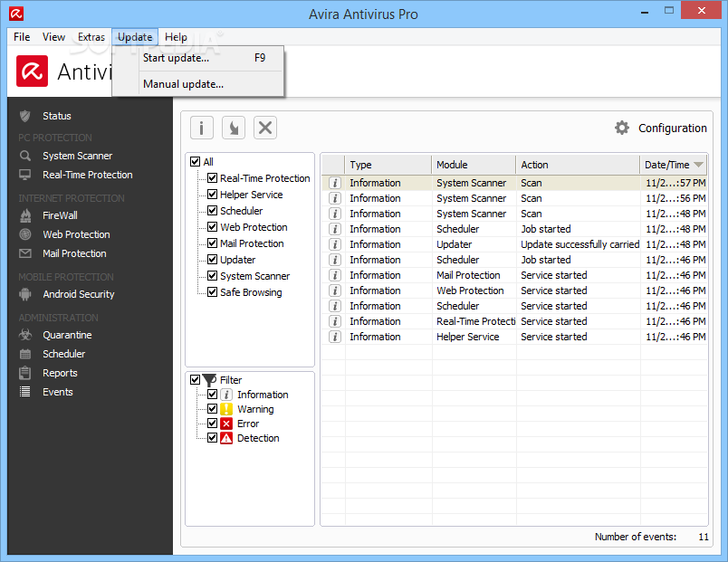The width and height of the screenshot is (728, 562).
Task: Close the open Update menu
Action: [x=135, y=37]
